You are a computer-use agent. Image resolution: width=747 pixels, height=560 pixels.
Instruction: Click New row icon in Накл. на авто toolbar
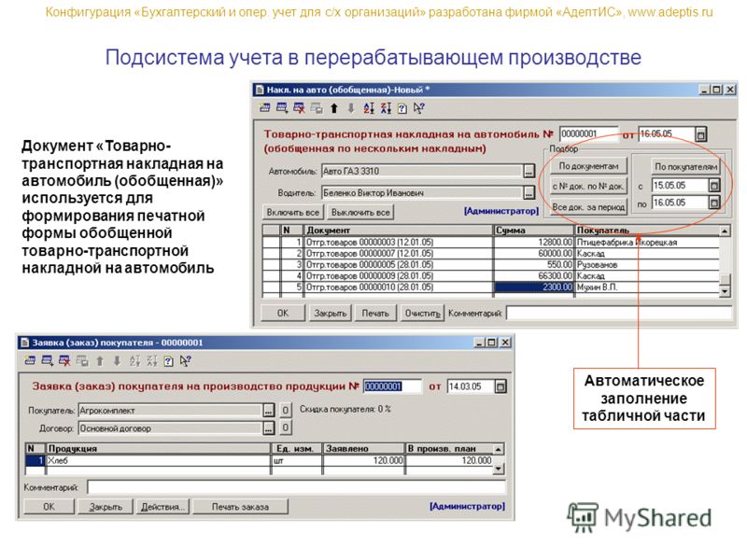tap(265, 108)
